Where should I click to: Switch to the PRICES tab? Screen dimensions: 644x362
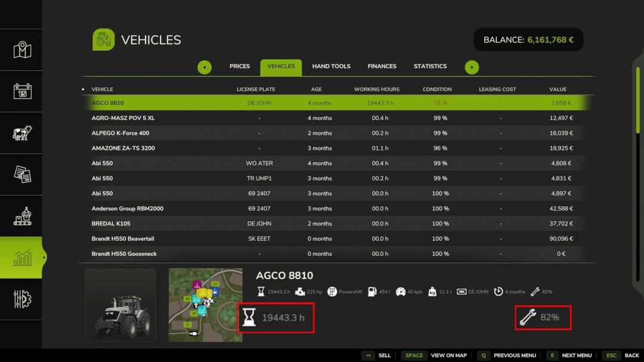coord(240,67)
